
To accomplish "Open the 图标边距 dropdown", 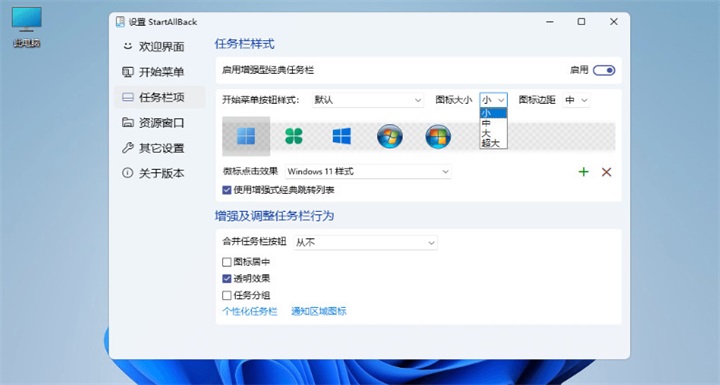I will coord(576,100).
